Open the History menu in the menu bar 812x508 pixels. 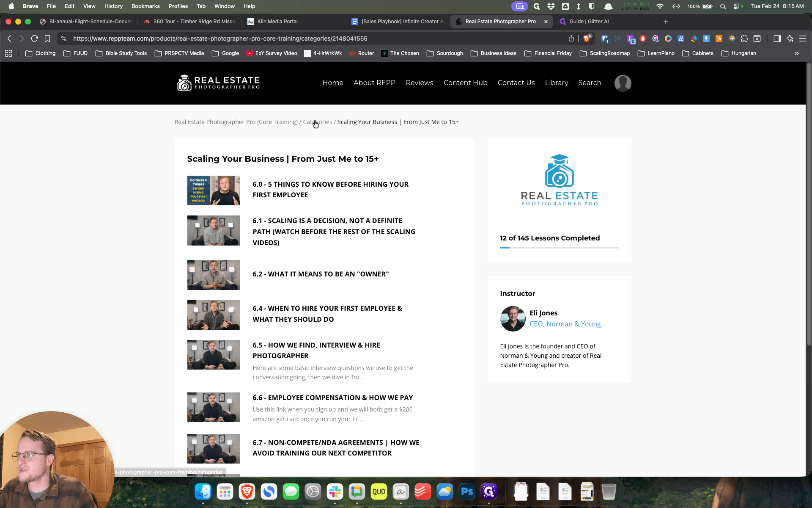tap(113, 6)
